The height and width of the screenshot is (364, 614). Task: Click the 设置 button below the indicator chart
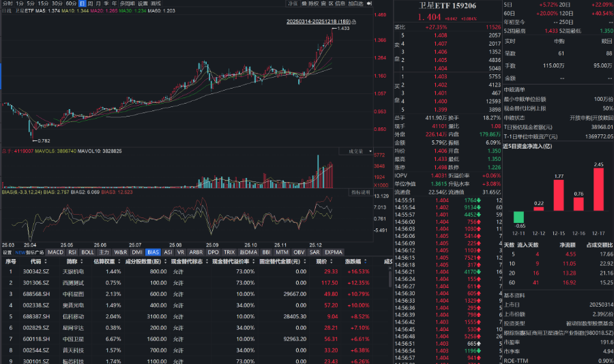click(x=7, y=252)
